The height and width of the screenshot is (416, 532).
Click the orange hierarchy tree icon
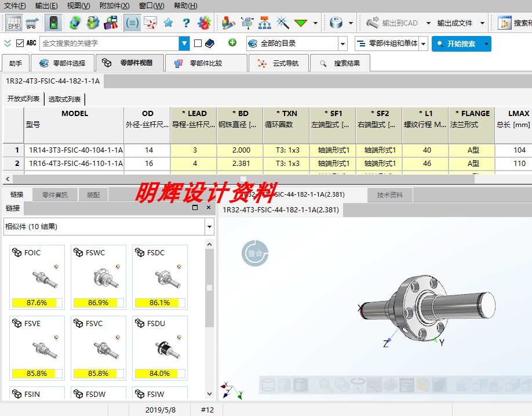click(265, 23)
